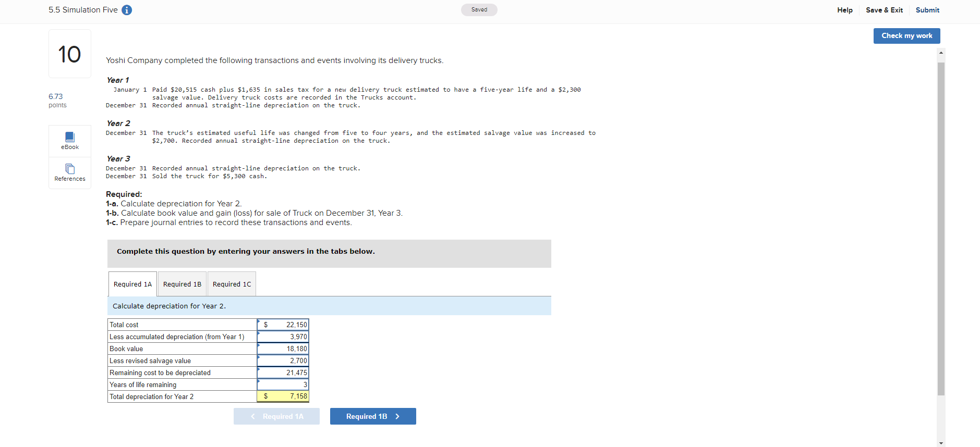Image resolution: width=980 pixels, height=447 pixels.
Task: Click 'Total depreciation for Year 2' label
Action: pyautogui.click(x=151, y=396)
